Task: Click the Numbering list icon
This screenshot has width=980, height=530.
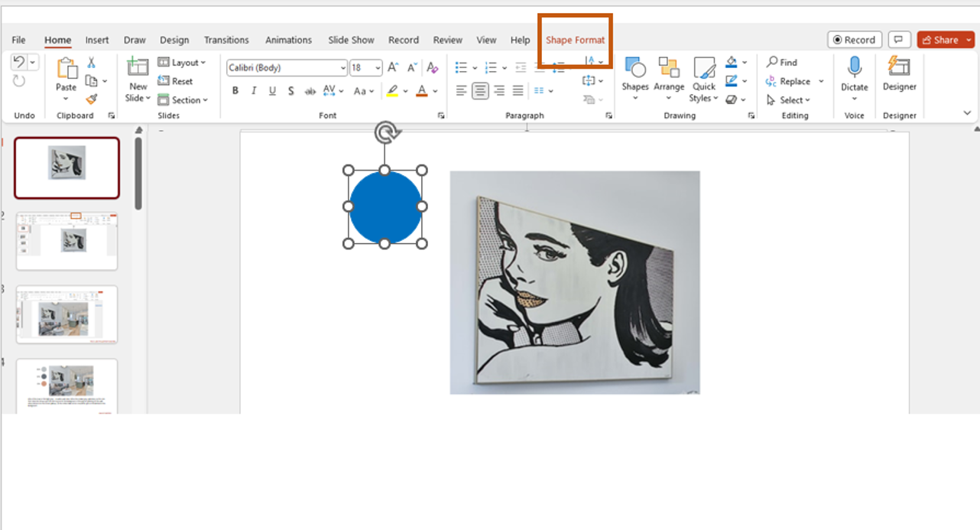Action: pos(491,67)
